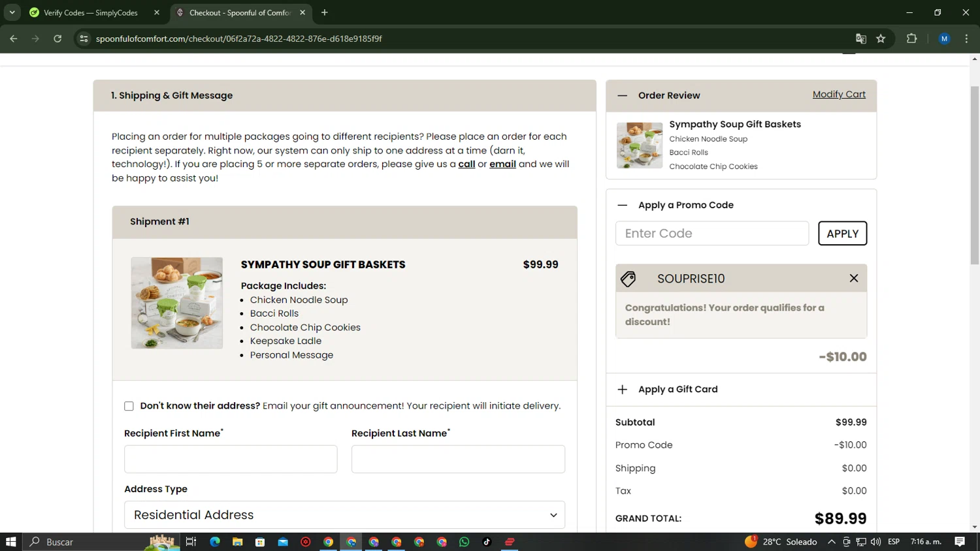980x551 pixels.
Task: Collapse the Order Review section
Action: click(623, 95)
